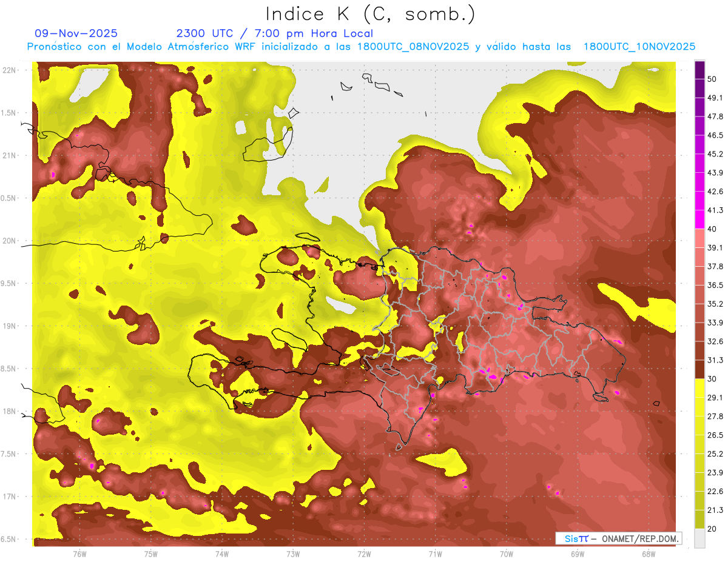Pick the dark purple swatch between 49.1 and 50
Screen dimensions: 728x562
[x=700, y=88]
